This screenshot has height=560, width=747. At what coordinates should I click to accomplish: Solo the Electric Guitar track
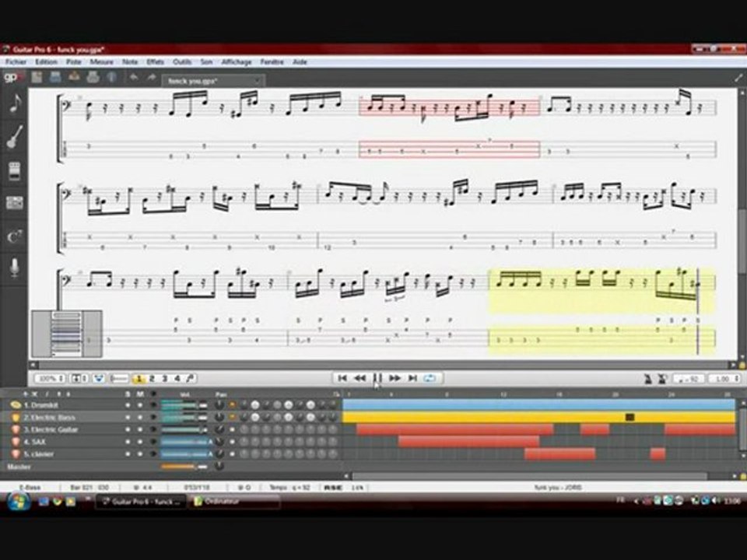128,429
